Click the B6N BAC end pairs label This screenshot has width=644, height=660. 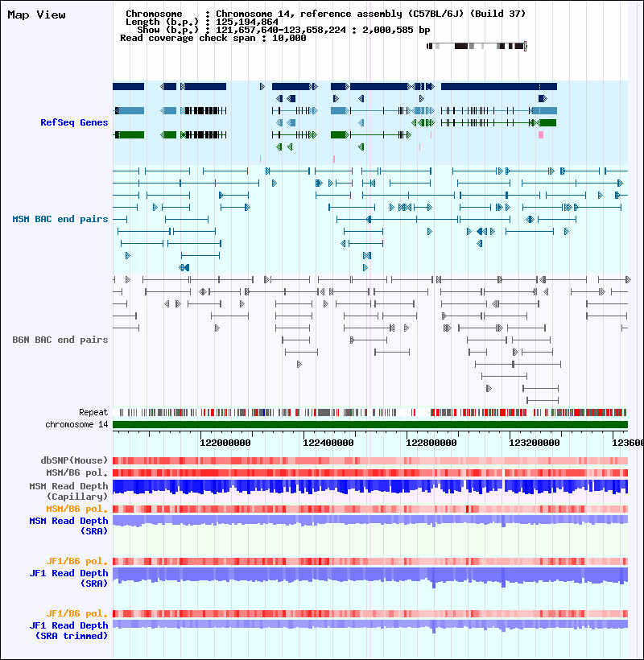[60, 340]
